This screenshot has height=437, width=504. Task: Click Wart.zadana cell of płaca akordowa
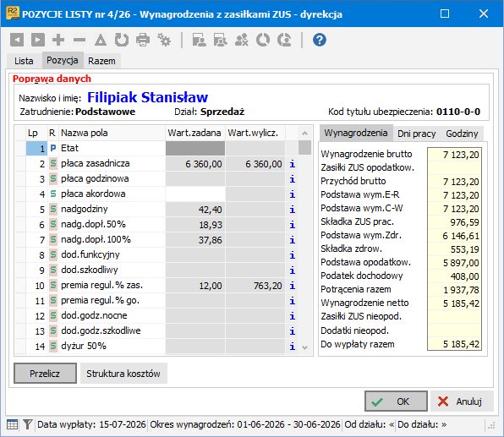pyautogui.click(x=195, y=194)
